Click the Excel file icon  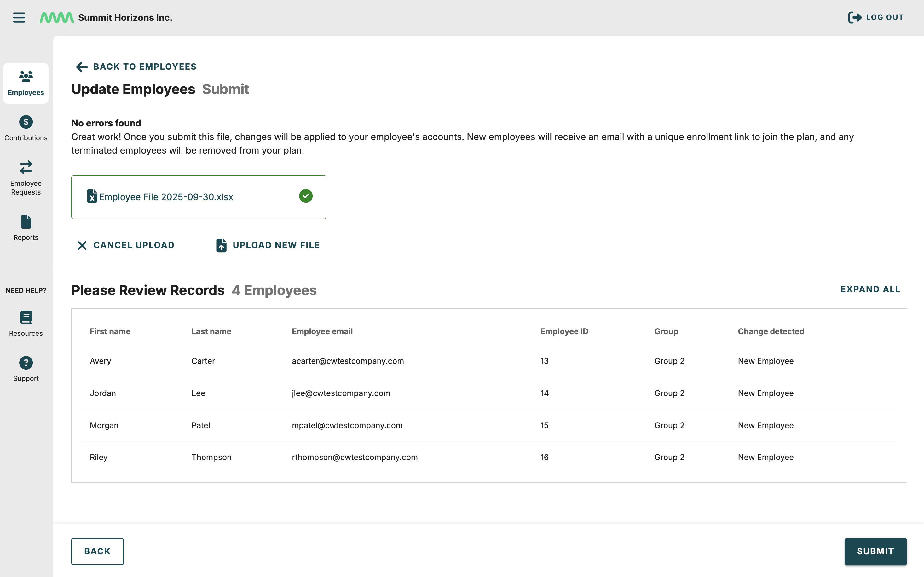pyautogui.click(x=92, y=196)
